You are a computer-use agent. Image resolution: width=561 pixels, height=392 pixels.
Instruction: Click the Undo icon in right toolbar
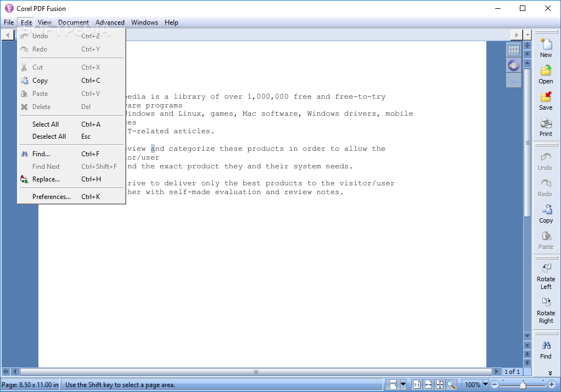pos(546,157)
